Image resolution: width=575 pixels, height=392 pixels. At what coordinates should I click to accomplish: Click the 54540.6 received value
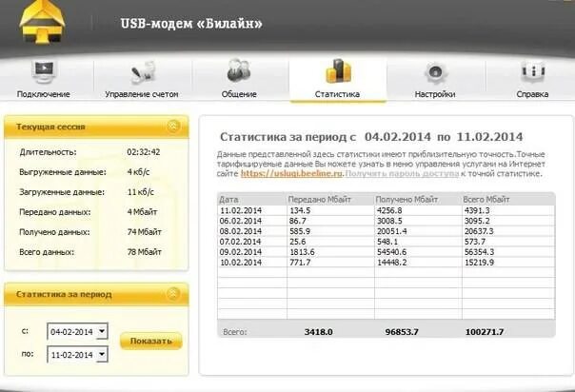(391, 252)
